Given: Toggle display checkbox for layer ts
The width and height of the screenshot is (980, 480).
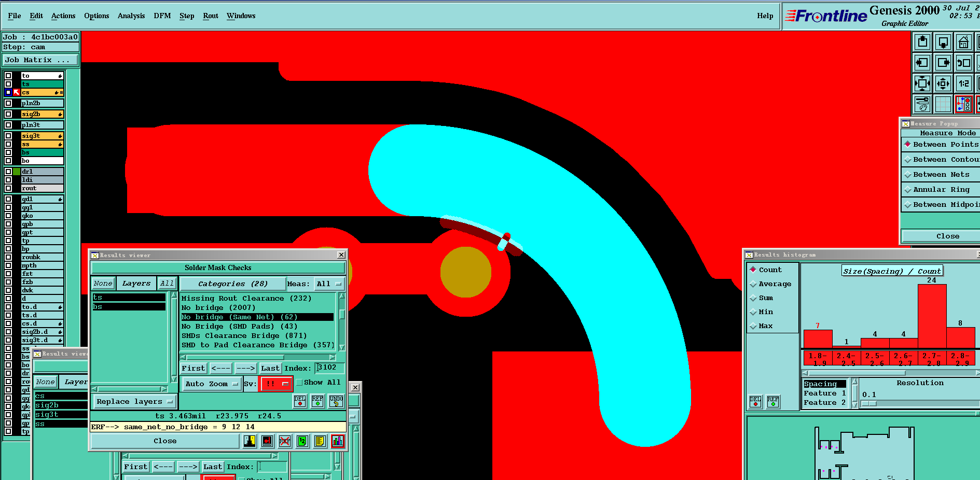Looking at the screenshot, I should coord(8,84).
